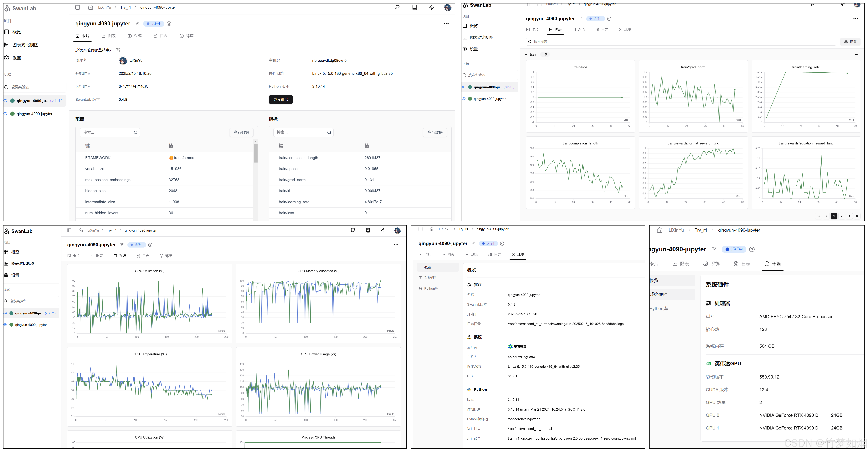Open the three-dot more options menu
The image size is (868, 452).
pyautogui.click(x=446, y=24)
